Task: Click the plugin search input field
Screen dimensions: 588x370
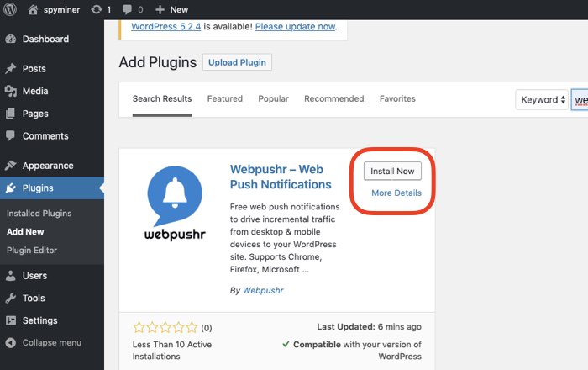Action: click(580, 100)
